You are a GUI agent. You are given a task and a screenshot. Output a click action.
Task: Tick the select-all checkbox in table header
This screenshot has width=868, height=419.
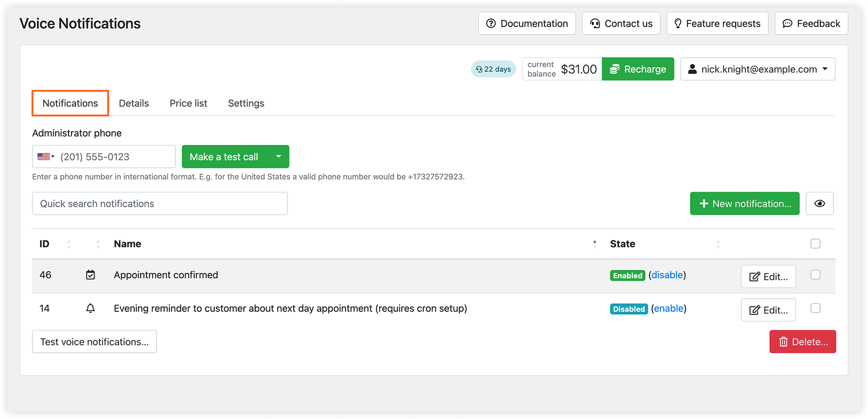(815, 244)
